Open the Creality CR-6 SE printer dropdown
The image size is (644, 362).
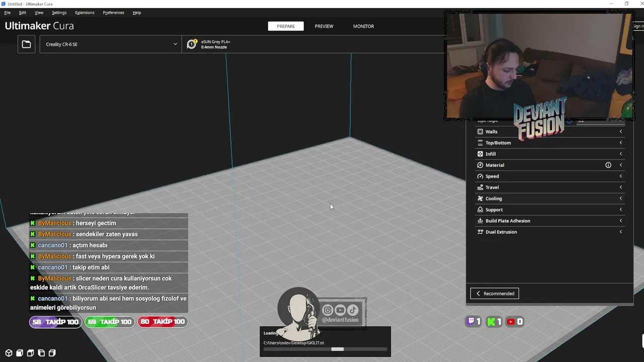coord(111,44)
